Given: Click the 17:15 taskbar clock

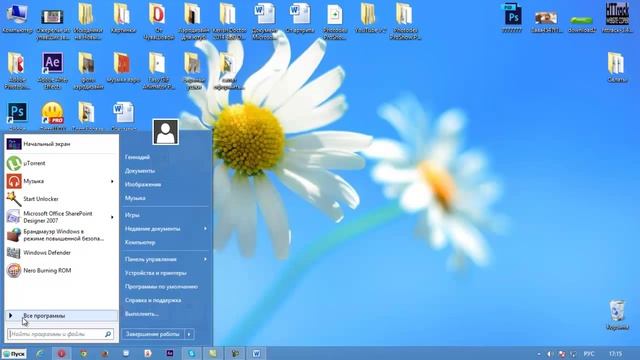Looking at the screenshot, I should coord(616,354).
